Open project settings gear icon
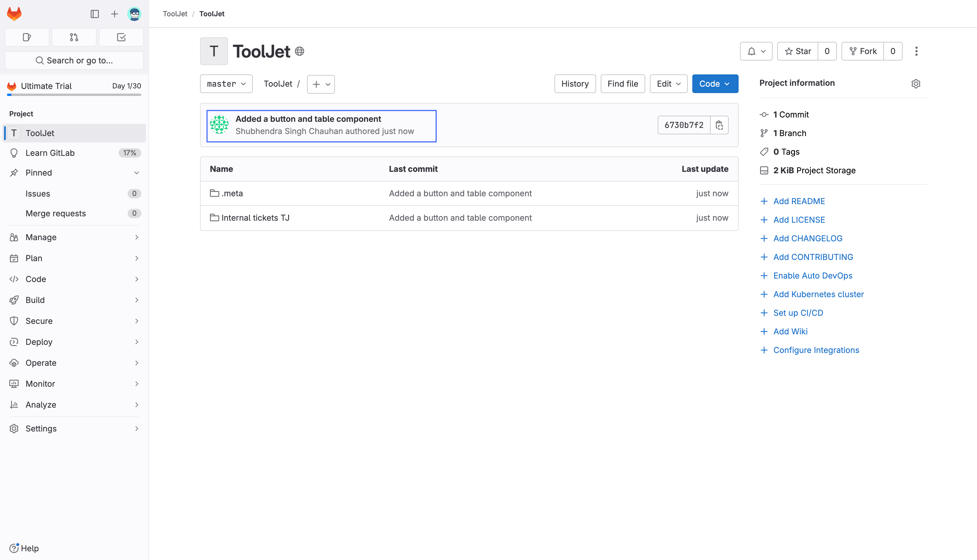This screenshot has width=977, height=560. point(915,83)
